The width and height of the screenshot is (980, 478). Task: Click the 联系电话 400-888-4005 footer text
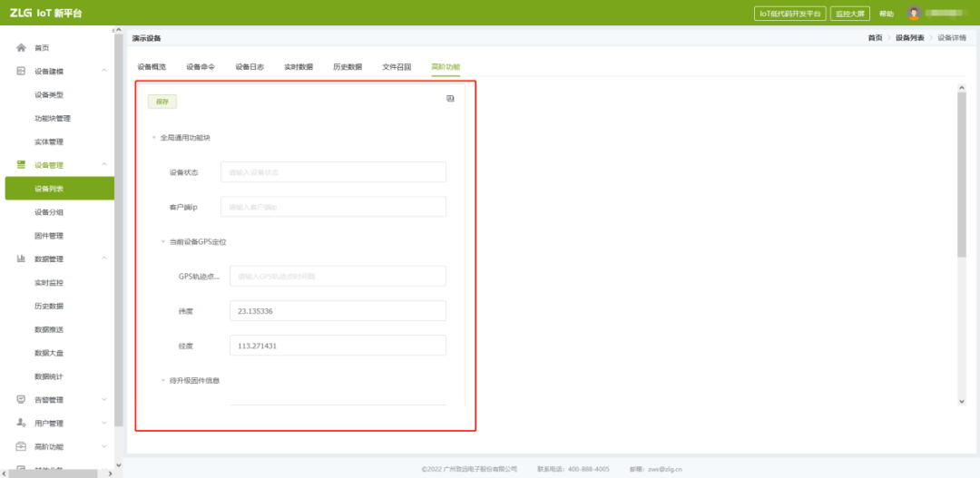(573, 469)
